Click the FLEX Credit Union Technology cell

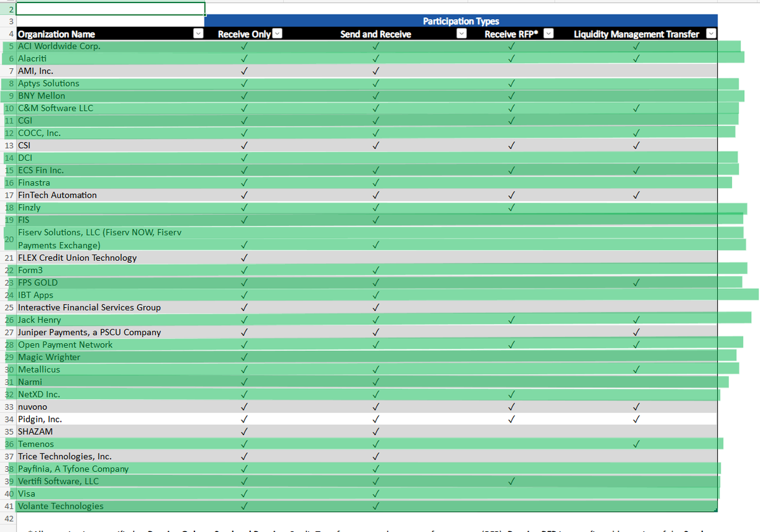[110, 258]
